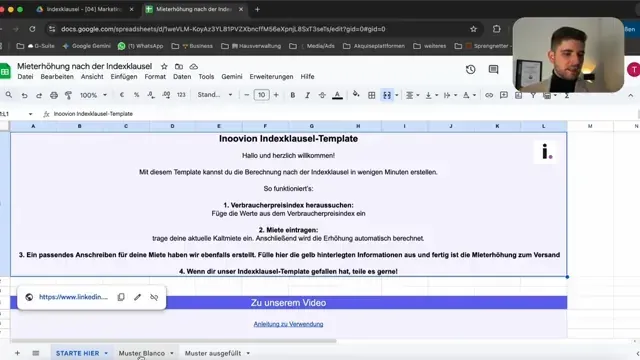The height and width of the screenshot is (360, 640).
Task: Open Google Gemini bookmark
Action: 87,46
